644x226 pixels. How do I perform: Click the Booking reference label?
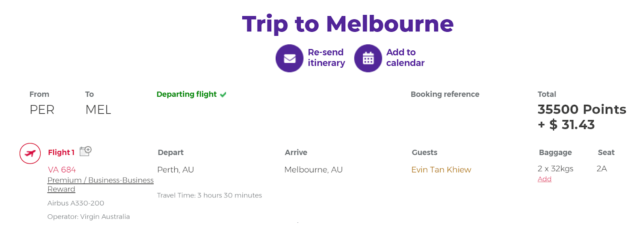click(x=445, y=94)
